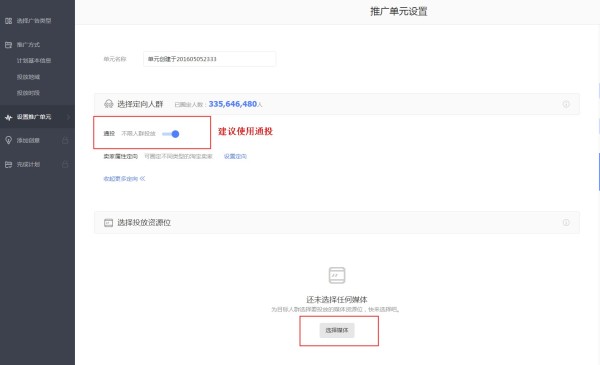The height and width of the screenshot is (365, 600).
Task: Focus the 单元名称 input field
Action: pyautogui.click(x=209, y=59)
